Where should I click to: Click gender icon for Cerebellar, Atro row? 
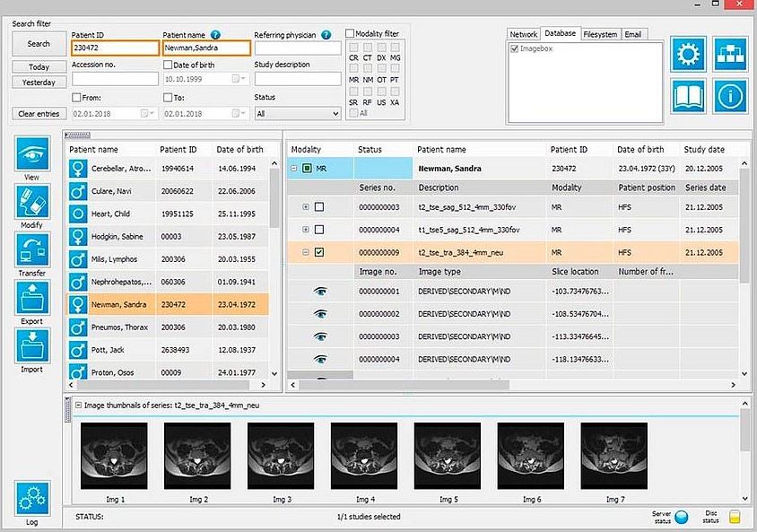[x=78, y=169]
